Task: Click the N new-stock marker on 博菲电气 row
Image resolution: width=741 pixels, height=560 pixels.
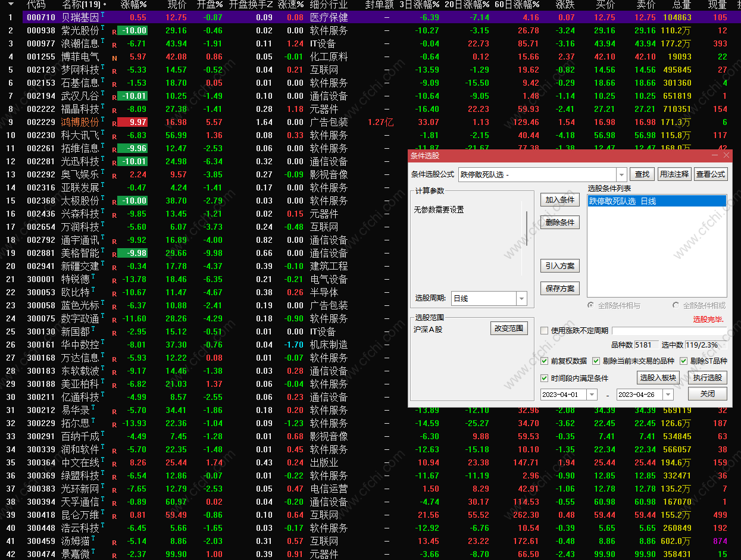Action: click(x=114, y=57)
